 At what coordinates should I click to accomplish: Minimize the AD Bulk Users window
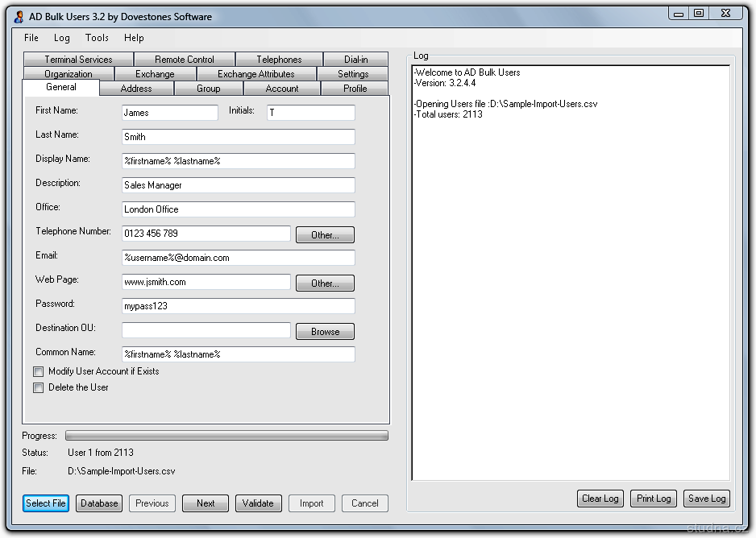[x=679, y=14]
